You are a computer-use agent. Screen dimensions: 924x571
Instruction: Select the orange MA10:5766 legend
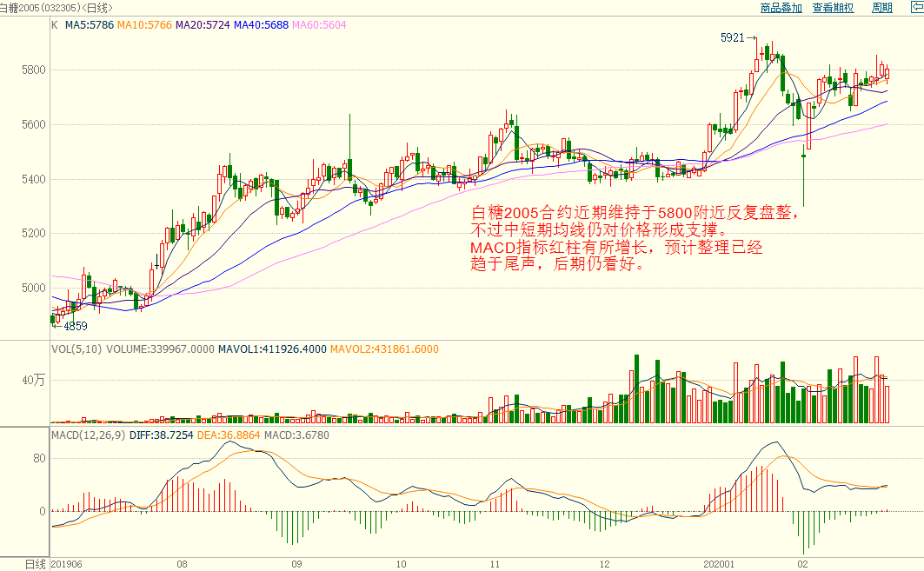(x=144, y=25)
